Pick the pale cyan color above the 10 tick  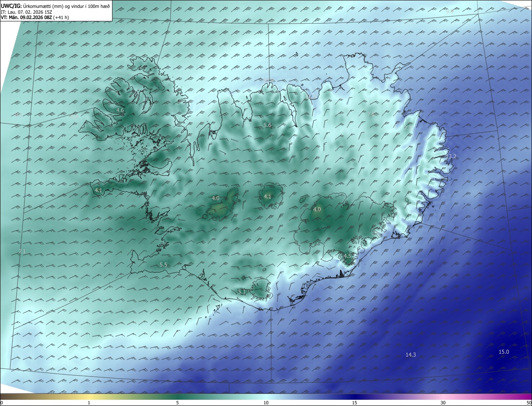click(x=266, y=396)
